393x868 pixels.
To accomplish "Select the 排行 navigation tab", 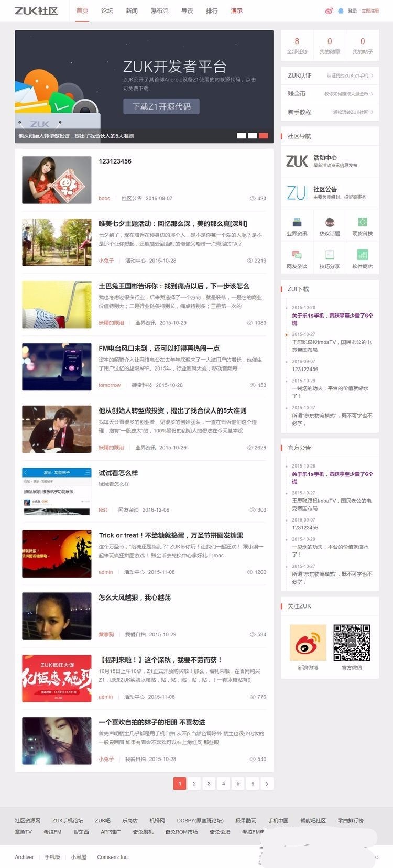I will pyautogui.click(x=212, y=10).
